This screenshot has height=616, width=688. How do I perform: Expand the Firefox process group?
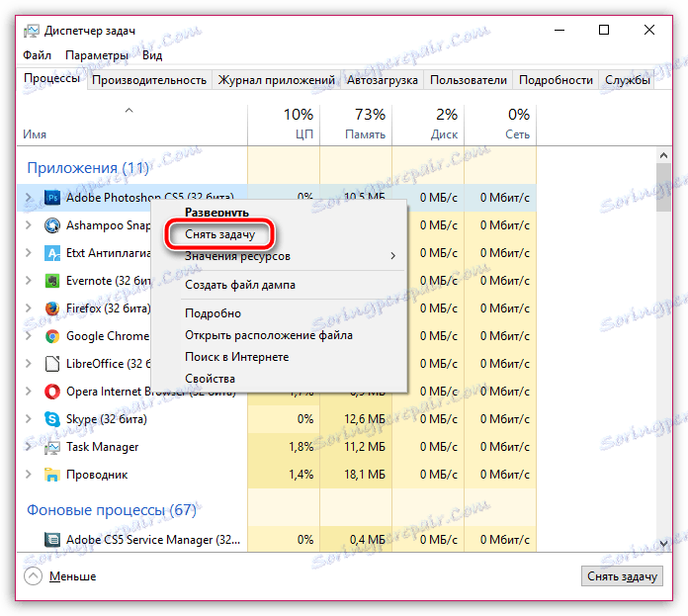point(29,308)
